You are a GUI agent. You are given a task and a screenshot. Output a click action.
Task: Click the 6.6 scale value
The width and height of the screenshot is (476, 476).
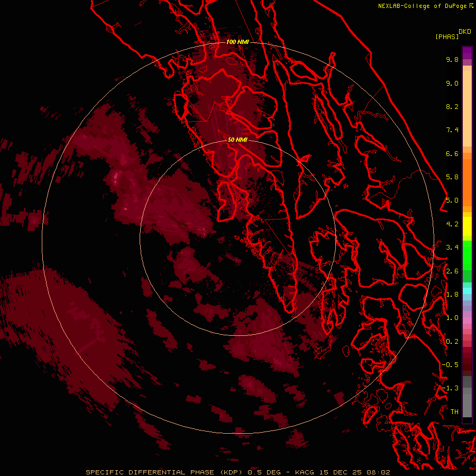452,153
